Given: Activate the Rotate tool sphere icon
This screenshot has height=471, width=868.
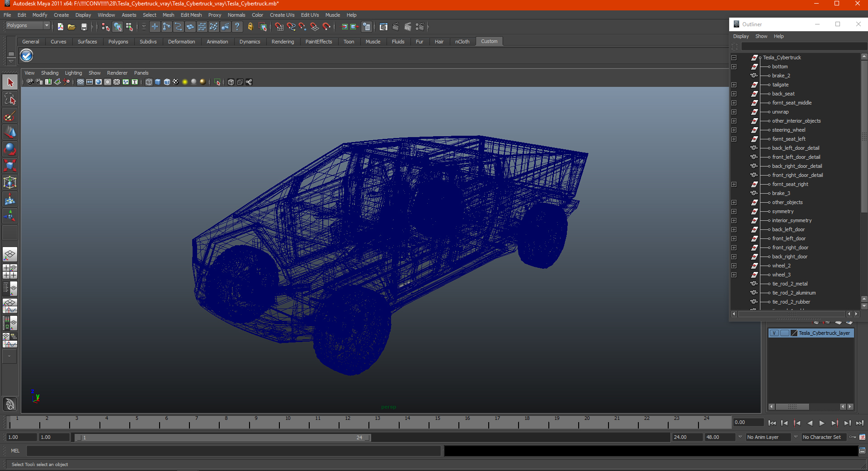Looking at the screenshot, I should tap(10, 149).
